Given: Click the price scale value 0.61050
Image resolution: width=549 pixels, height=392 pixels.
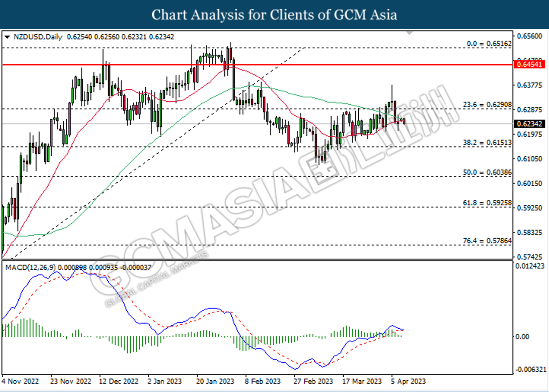Looking at the screenshot, I should click(x=530, y=159).
